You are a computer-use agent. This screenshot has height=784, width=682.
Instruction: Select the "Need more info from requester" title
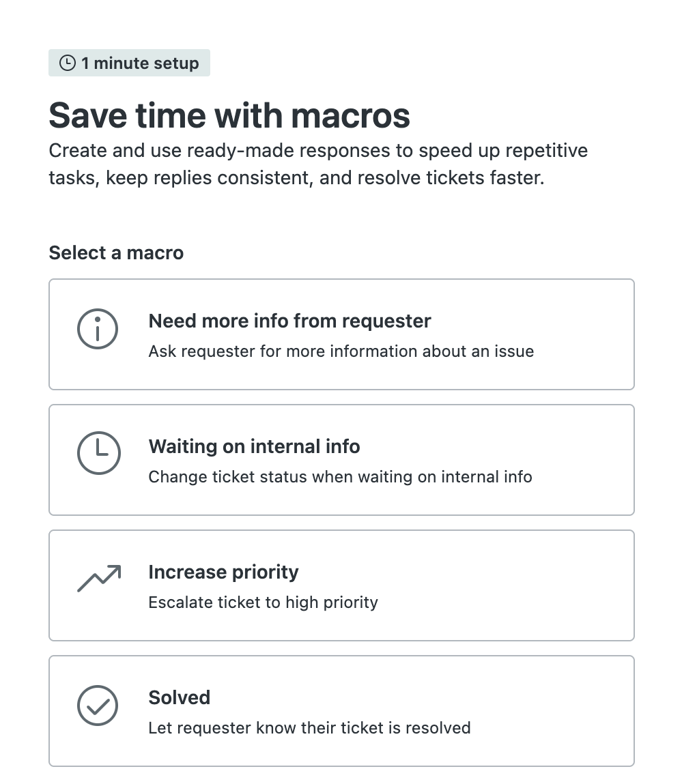(x=289, y=321)
